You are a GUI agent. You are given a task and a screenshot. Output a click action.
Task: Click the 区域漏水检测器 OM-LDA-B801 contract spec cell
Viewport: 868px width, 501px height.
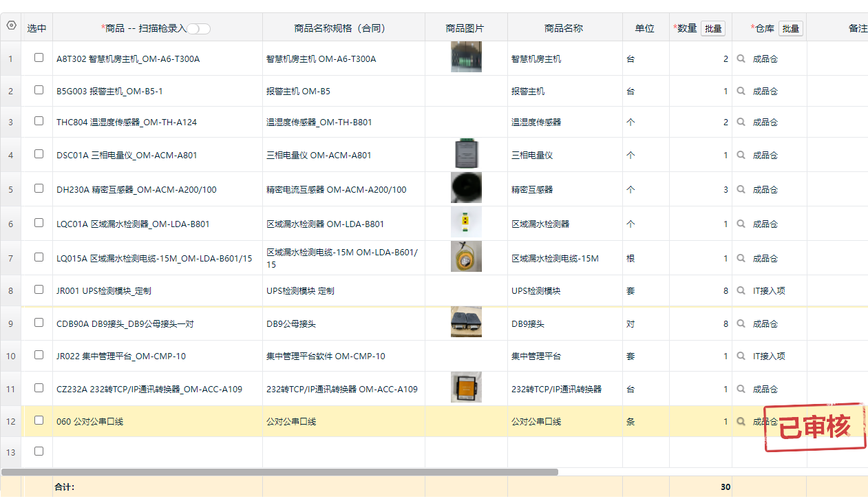[343, 224]
